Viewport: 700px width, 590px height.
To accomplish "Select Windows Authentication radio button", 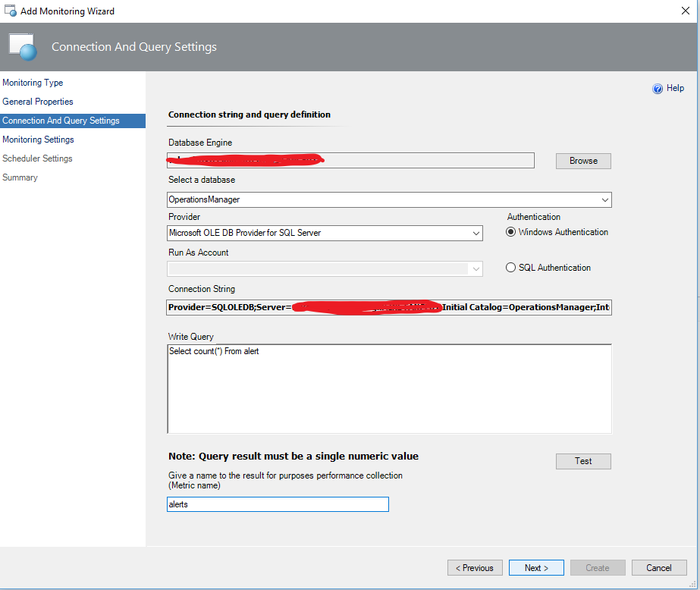I will (511, 232).
